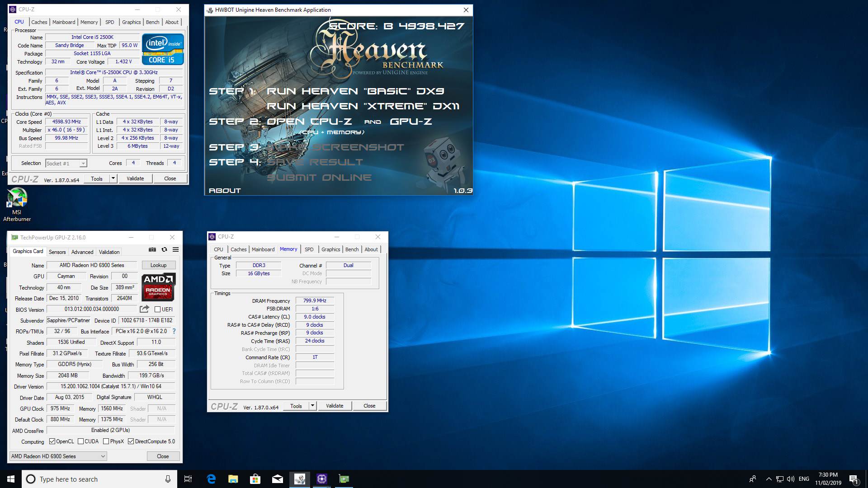Click volume speaker icon in tray
The image size is (868, 488).
point(791,479)
